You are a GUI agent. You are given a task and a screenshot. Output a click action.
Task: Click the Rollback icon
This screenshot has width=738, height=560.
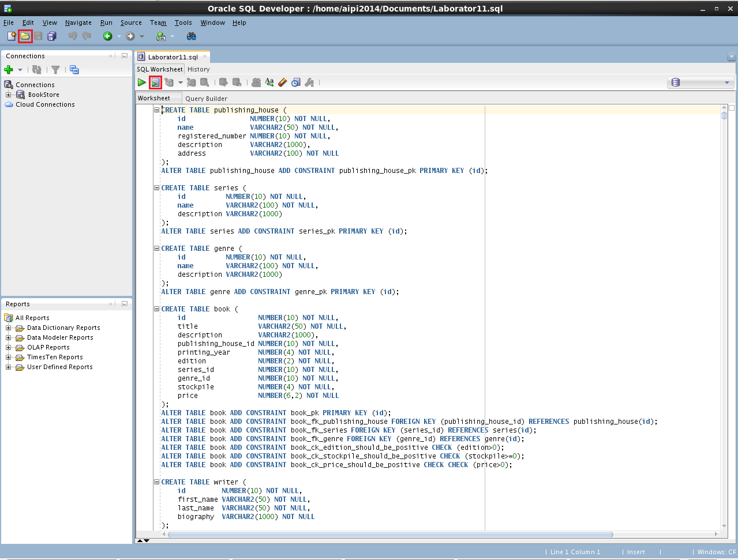click(237, 82)
